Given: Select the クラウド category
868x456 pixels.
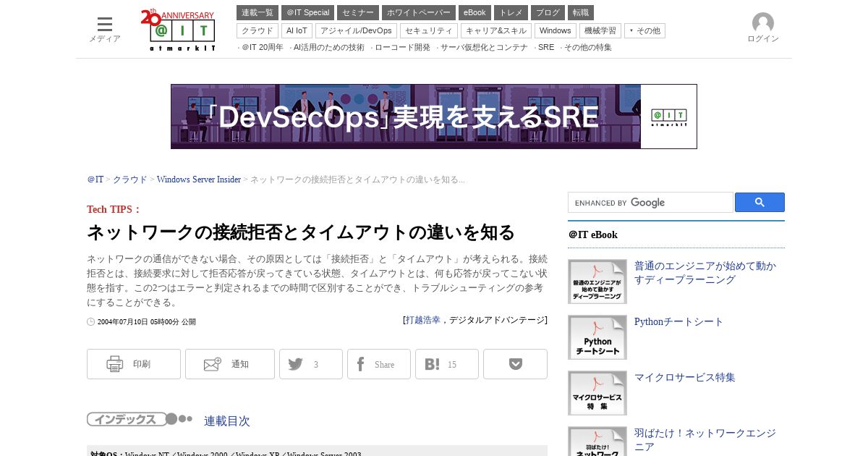Looking at the screenshot, I should 258,31.
